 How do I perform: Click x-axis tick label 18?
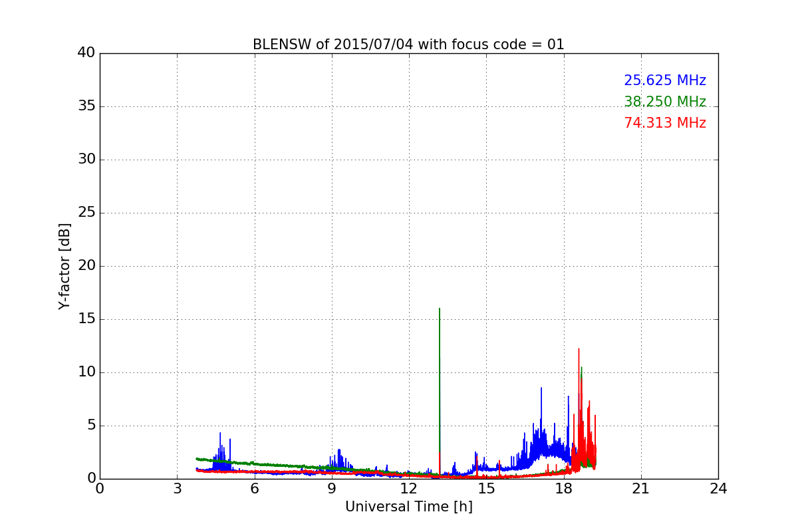point(563,489)
